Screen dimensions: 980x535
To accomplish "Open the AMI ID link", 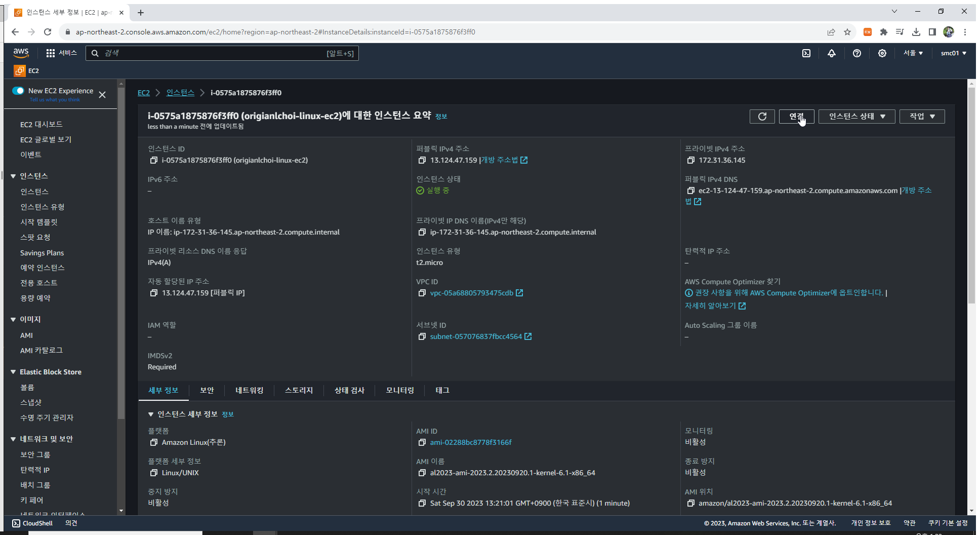I will click(x=471, y=442).
